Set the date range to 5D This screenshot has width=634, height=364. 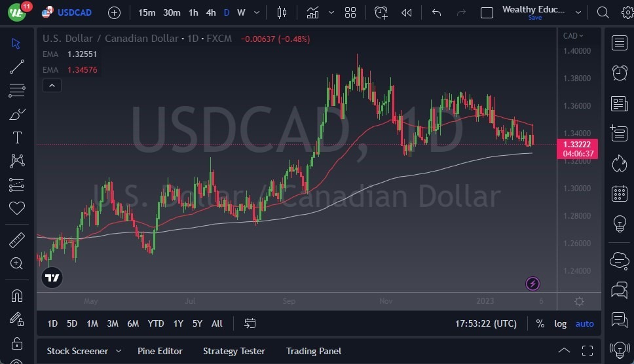coord(72,323)
